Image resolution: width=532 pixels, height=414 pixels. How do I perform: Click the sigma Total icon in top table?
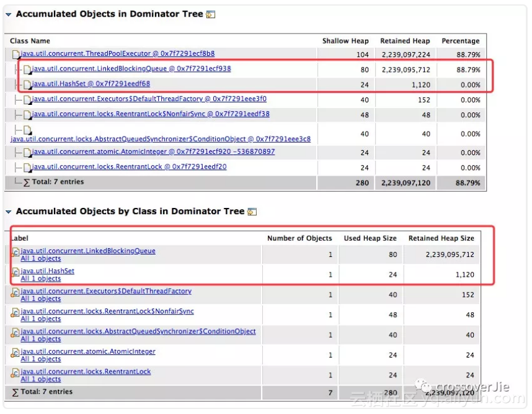pyautogui.click(x=27, y=182)
